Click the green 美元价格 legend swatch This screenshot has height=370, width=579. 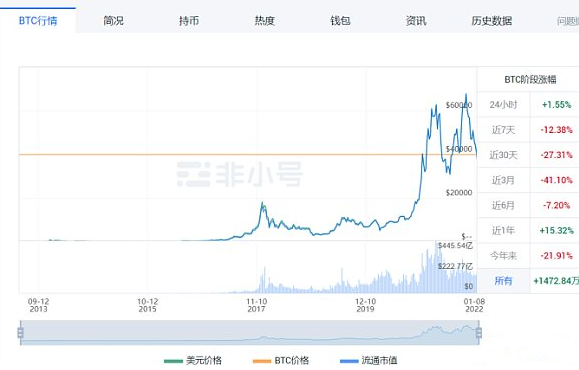[173, 361]
